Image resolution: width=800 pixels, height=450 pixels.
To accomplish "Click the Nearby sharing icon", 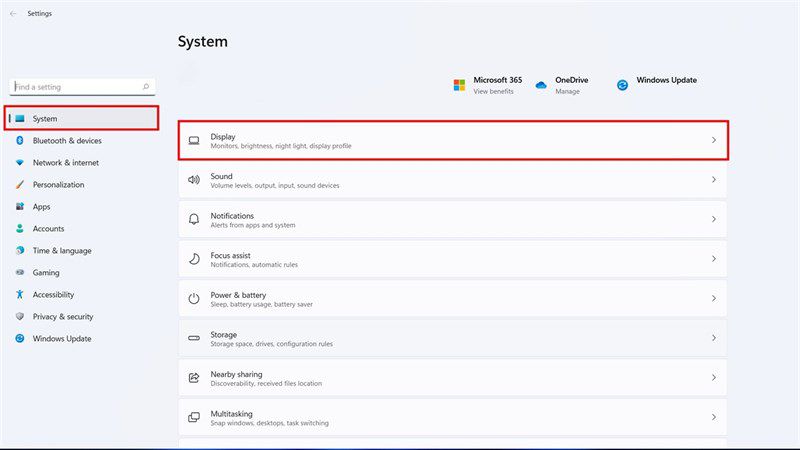I will (x=194, y=378).
